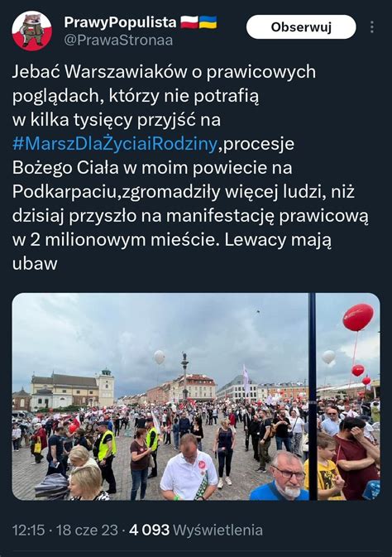Click the Ukrainian flag emoji beside the name
The height and width of the screenshot is (557, 392).
(x=208, y=22)
